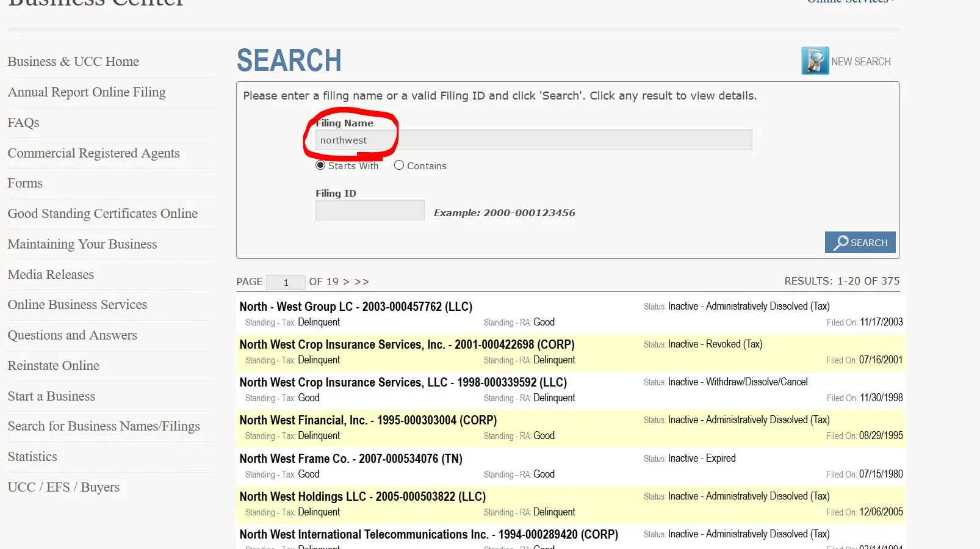Image resolution: width=980 pixels, height=549 pixels.
Task: Go to next results page arrow
Action: [346, 282]
